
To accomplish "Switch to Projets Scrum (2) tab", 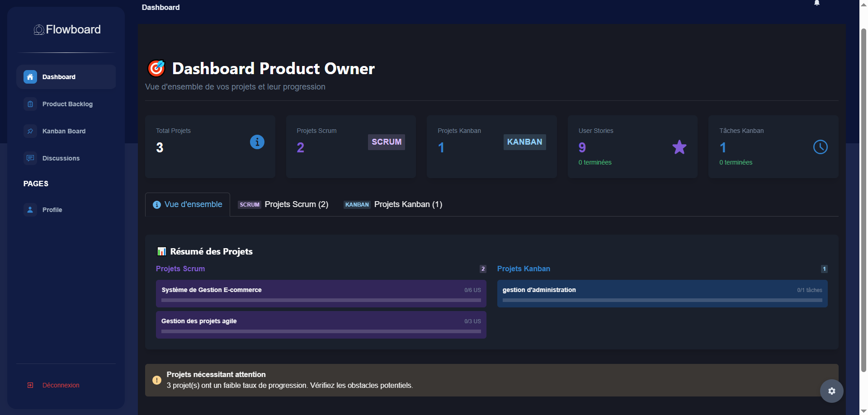I will (x=283, y=204).
